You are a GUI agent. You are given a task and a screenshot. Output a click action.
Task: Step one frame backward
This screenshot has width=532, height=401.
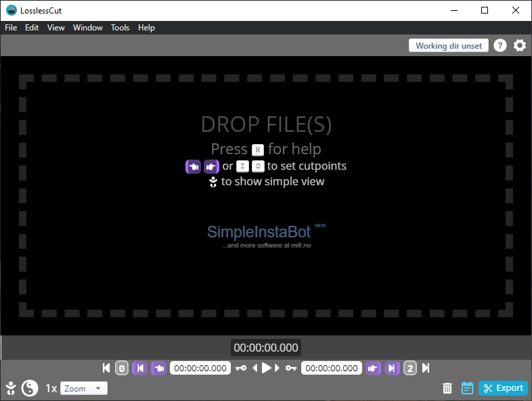255,368
